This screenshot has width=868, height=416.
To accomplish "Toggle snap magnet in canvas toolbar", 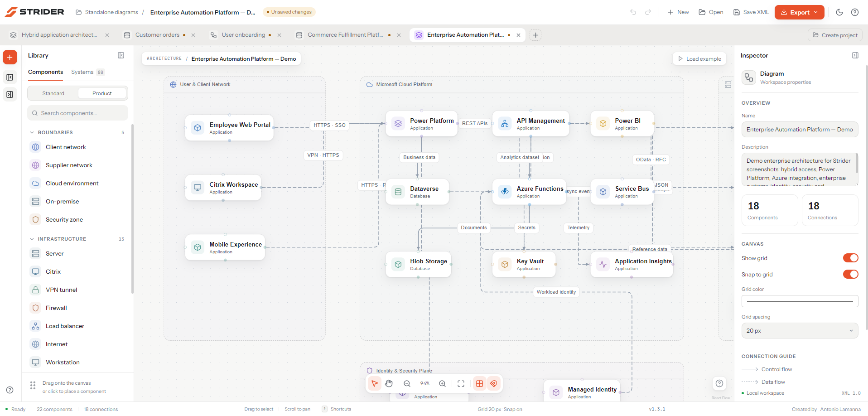I will click(494, 383).
